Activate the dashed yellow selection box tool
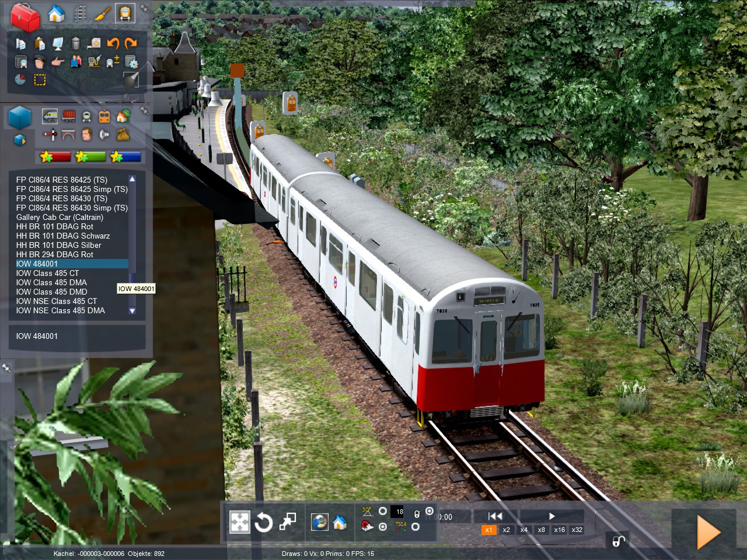The image size is (747, 560). coord(40,79)
